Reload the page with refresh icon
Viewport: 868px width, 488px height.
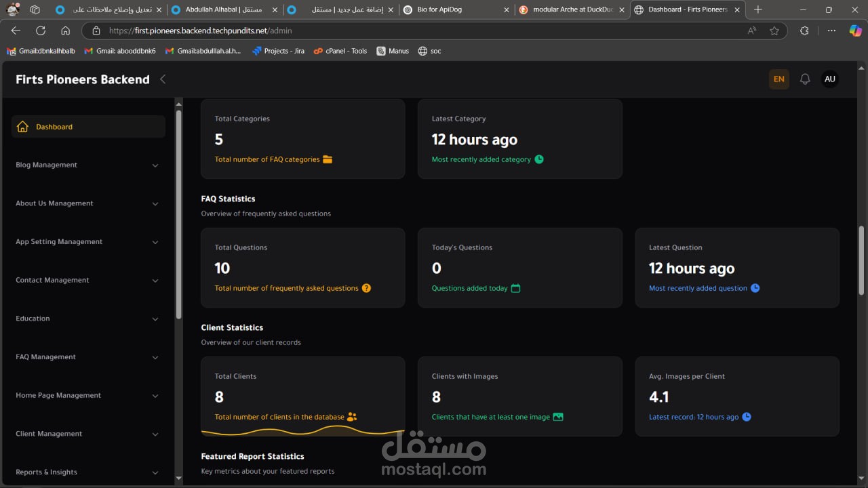point(41,30)
